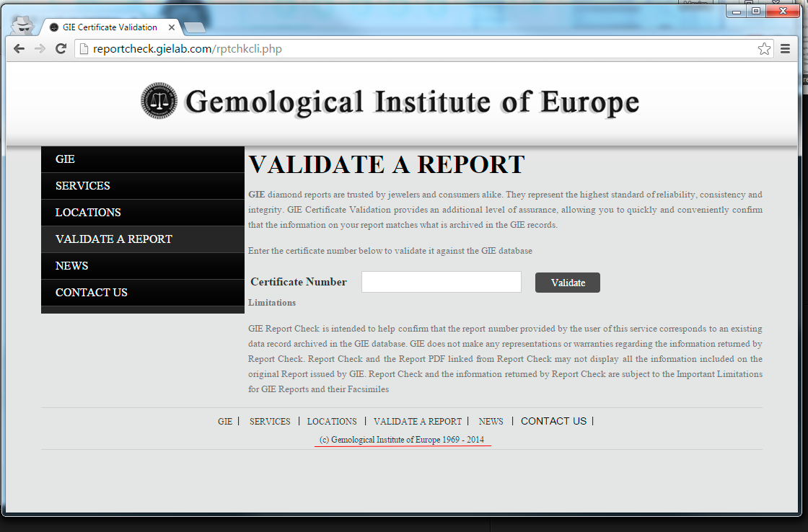Viewport: 808px width, 532px height.
Task: Focus the Certificate Number input field
Action: point(441,282)
